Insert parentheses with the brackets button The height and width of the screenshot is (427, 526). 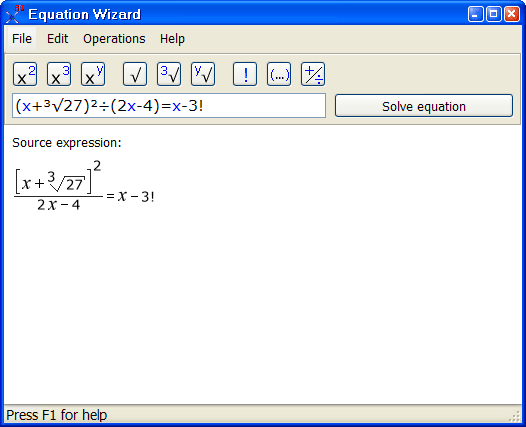point(279,74)
